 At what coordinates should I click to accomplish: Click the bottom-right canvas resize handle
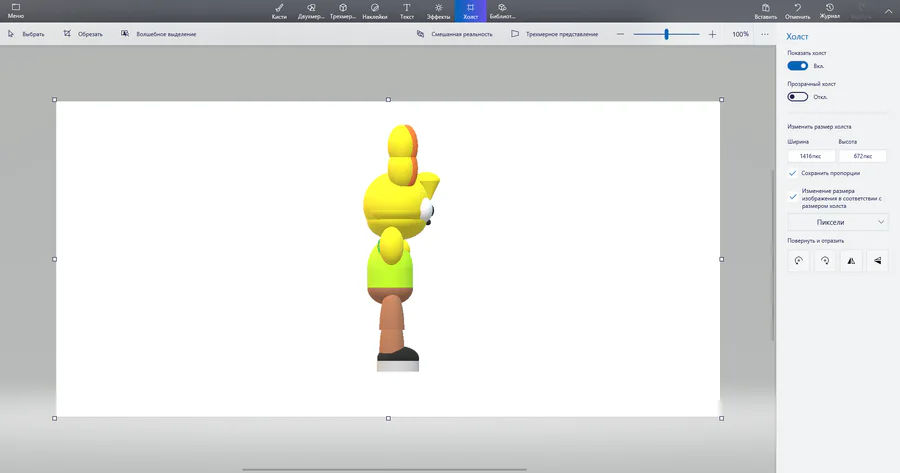(721, 418)
